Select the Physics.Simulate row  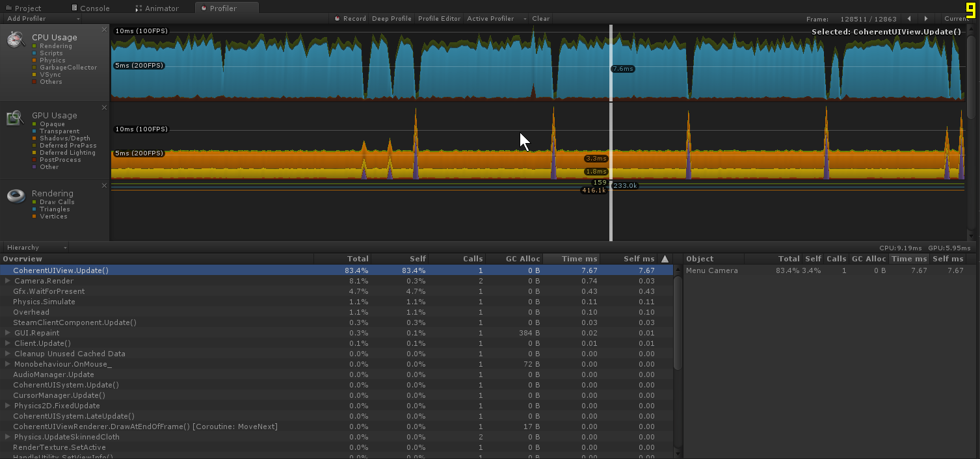pos(336,302)
